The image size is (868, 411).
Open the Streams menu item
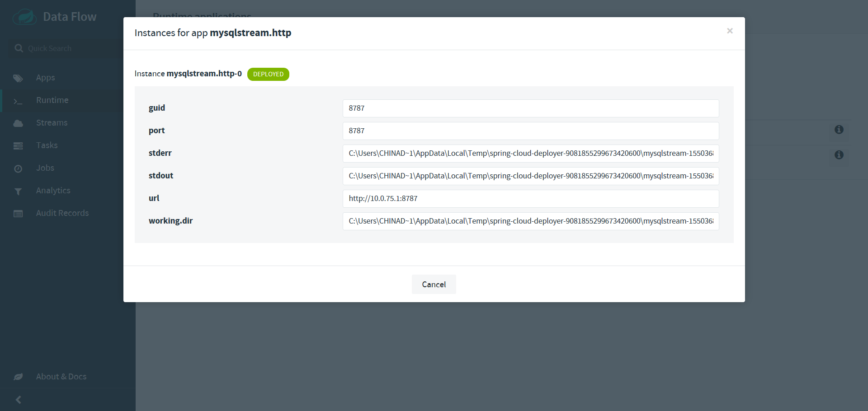coord(52,123)
